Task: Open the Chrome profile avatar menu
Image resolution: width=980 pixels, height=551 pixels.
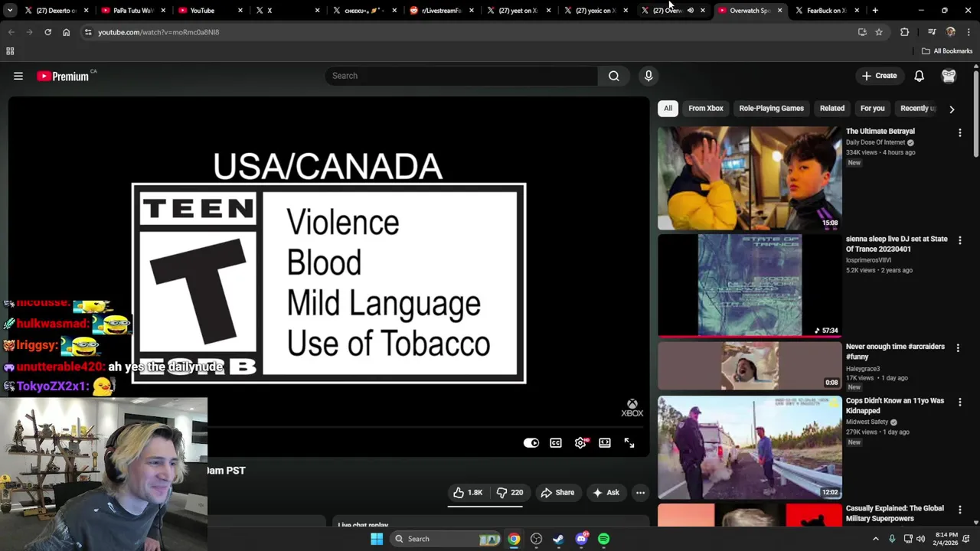Action: 951,32
